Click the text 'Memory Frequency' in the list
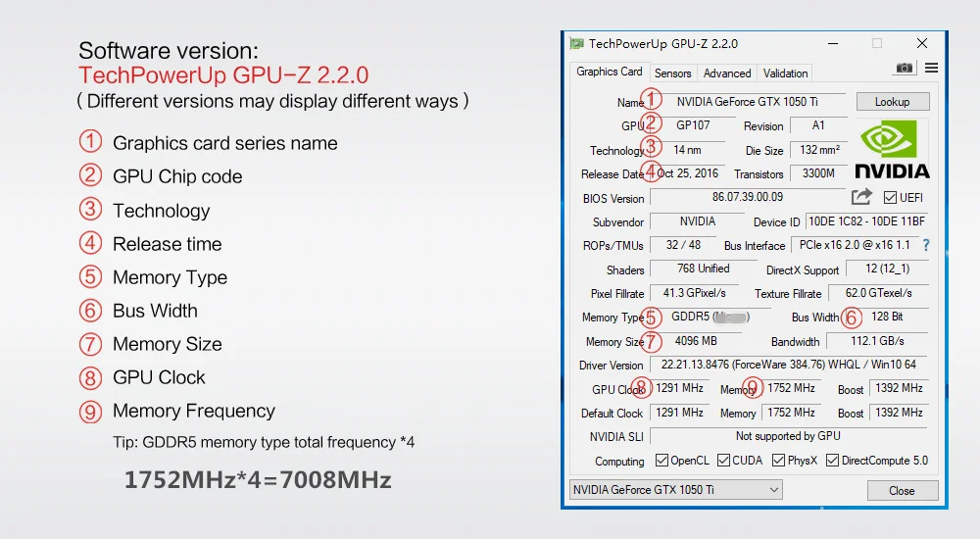 (194, 411)
